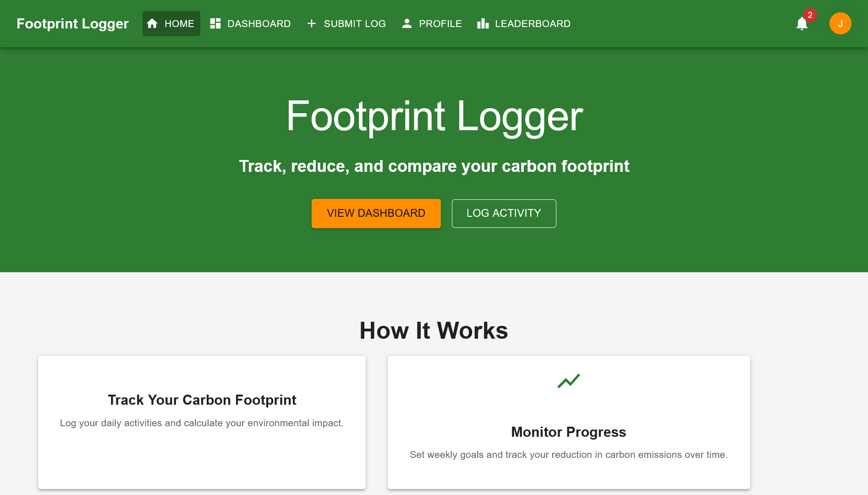Click the trending-up icon on Monitor Progress card
Viewport: 868px width, 495px height.
click(x=569, y=381)
